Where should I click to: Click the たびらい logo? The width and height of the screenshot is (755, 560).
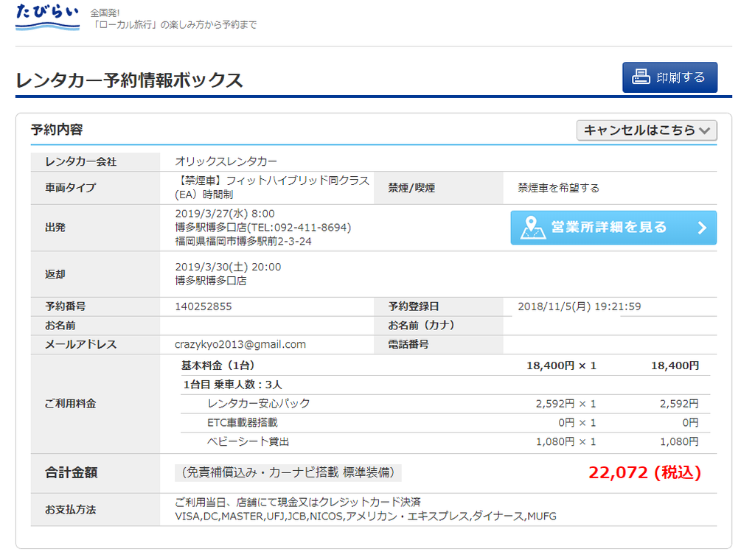(x=48, y=17)
